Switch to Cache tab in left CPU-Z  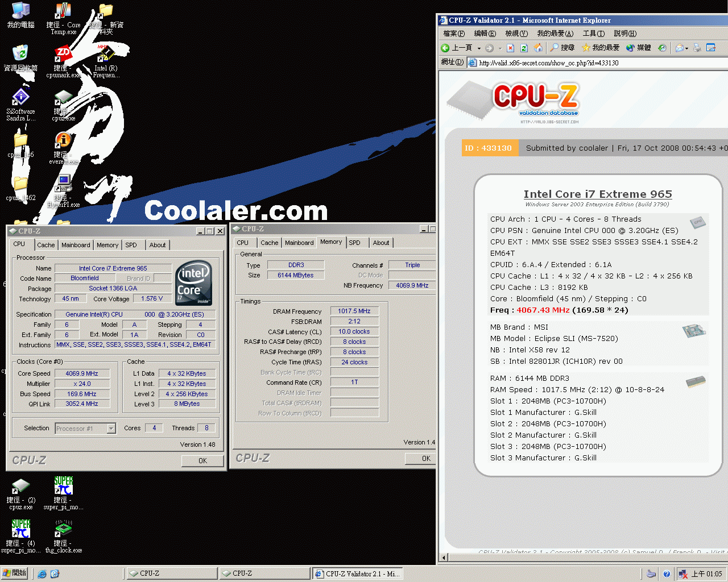[x=46, y=245]
